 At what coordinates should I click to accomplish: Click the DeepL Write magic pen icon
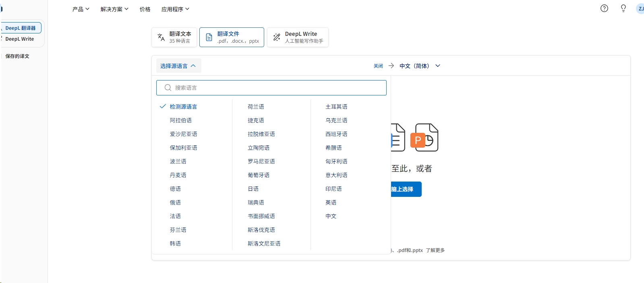pos(277,37)
